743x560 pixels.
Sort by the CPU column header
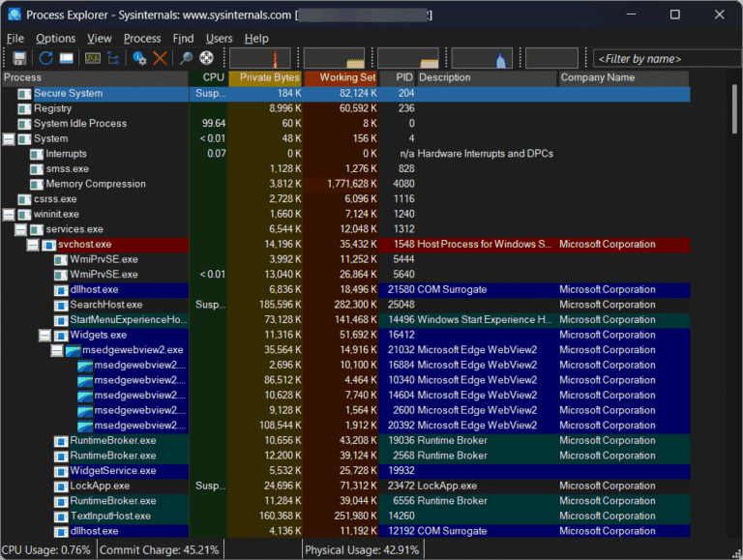209,77
